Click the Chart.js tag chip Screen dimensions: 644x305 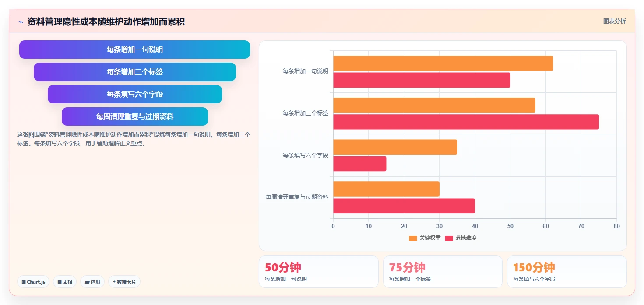click(x=33, y=282)
